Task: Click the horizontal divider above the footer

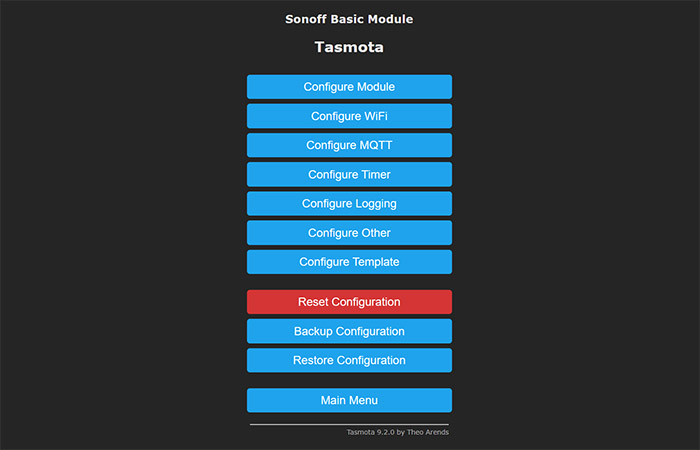Action: (x=349, y=425)
